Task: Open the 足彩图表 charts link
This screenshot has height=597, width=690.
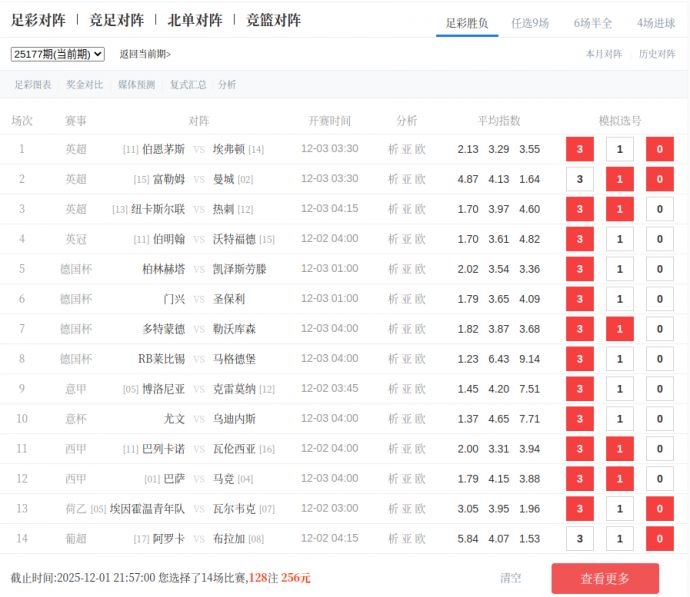Action: coord(33,85)
